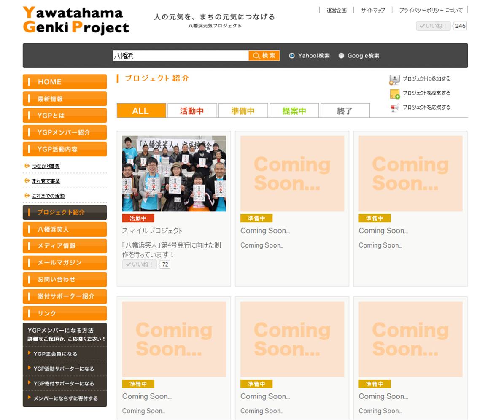Click the propose project icon
The image size is (504, 420).
[x=394, y=94]
